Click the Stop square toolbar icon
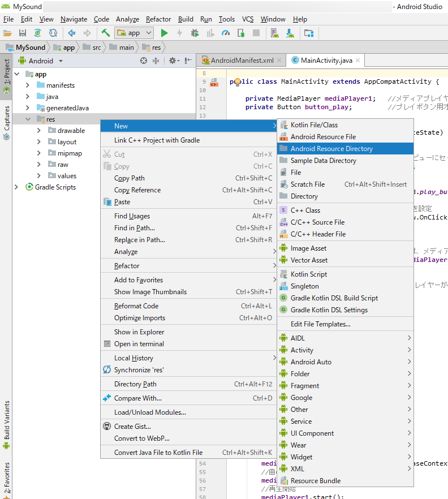448x499 pixels. point(256,33)
